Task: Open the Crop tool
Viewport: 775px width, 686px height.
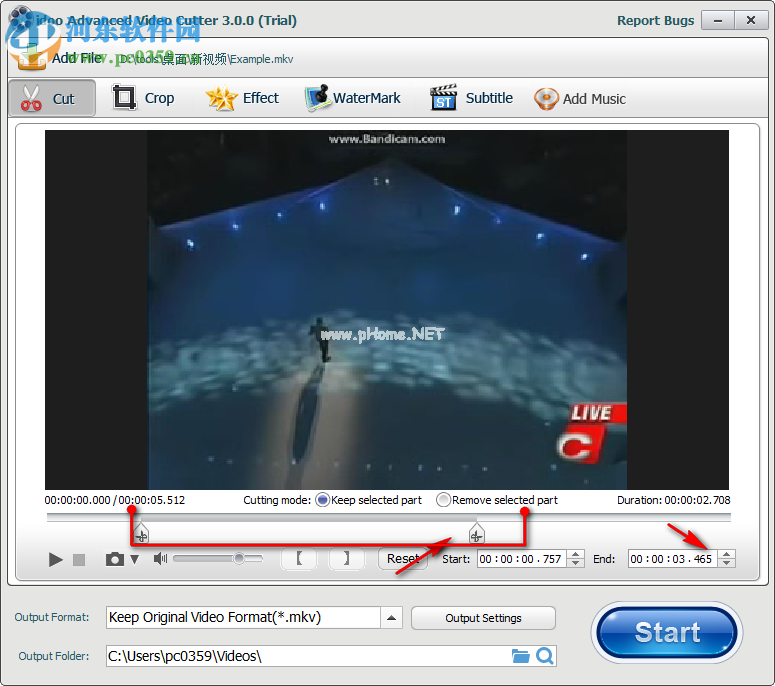Action: coord(143,98)
